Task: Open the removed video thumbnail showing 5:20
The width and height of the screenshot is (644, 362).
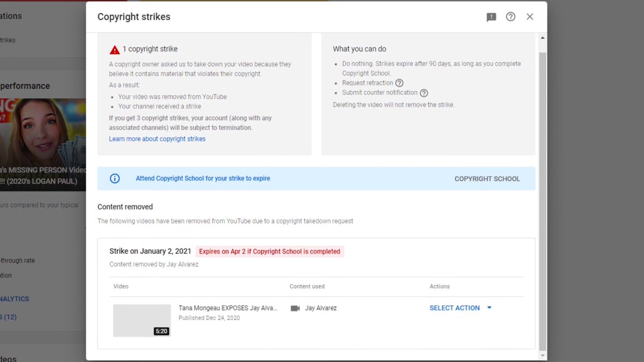Action: point(142,321)
